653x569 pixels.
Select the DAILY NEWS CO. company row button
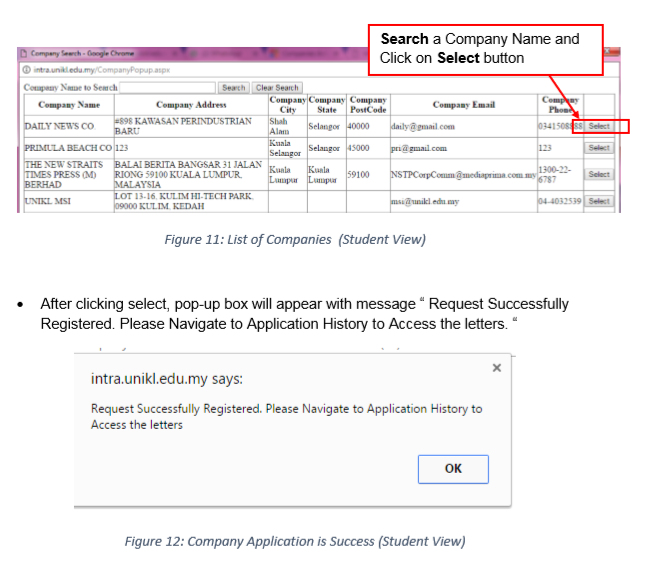click(599, 126)
